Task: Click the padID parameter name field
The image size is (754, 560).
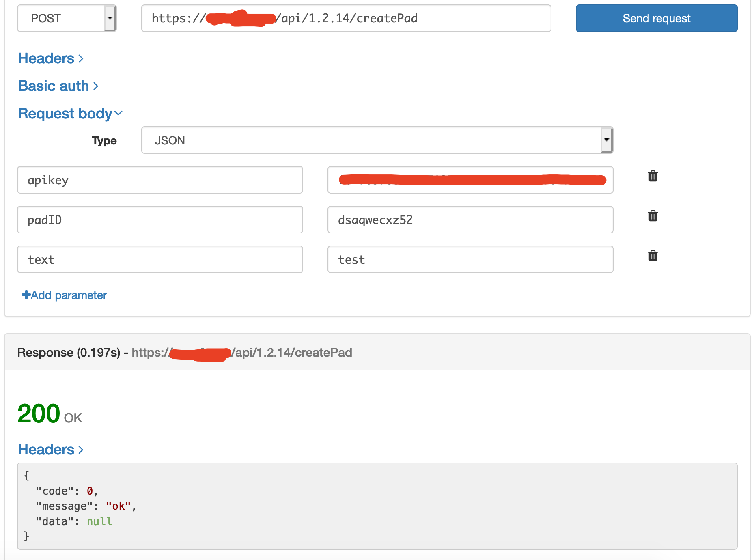Action: pos(160,220)
